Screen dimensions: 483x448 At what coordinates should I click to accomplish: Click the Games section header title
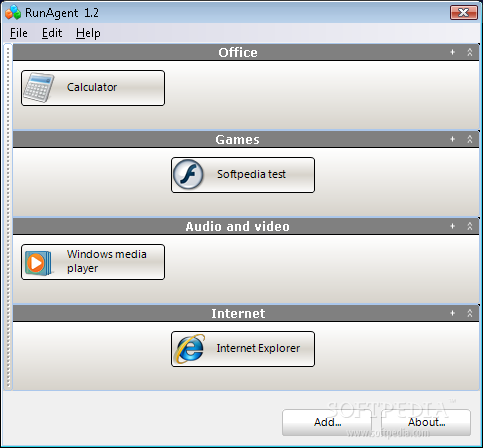click(237, 140)
